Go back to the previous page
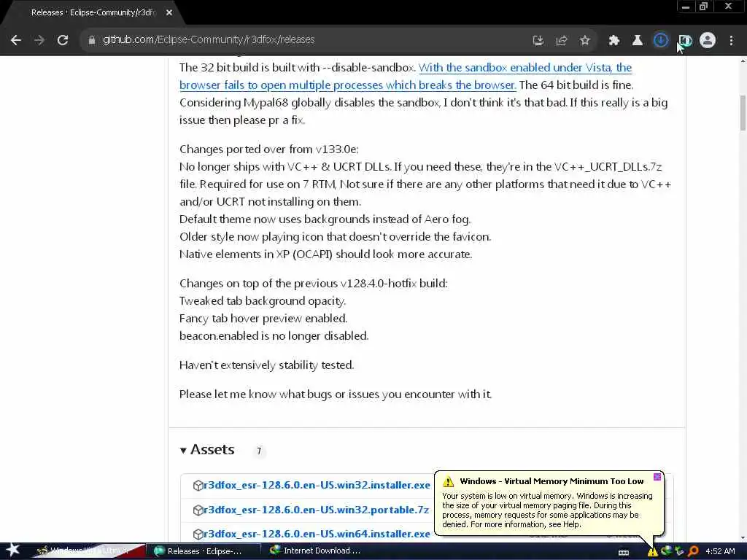This screenshot has height=560, width=747. (16, 40)
